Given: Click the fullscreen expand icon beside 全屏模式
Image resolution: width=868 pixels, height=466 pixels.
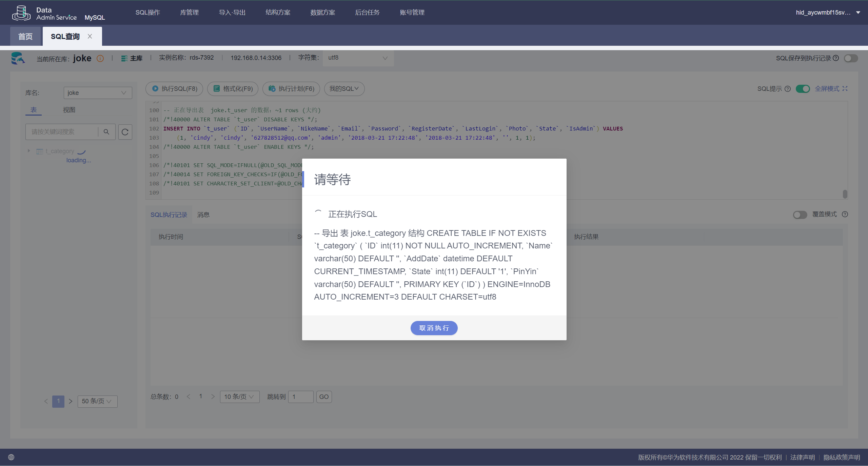Looking at the screenshot, I should pyautogui.click(x=845, y=88).
